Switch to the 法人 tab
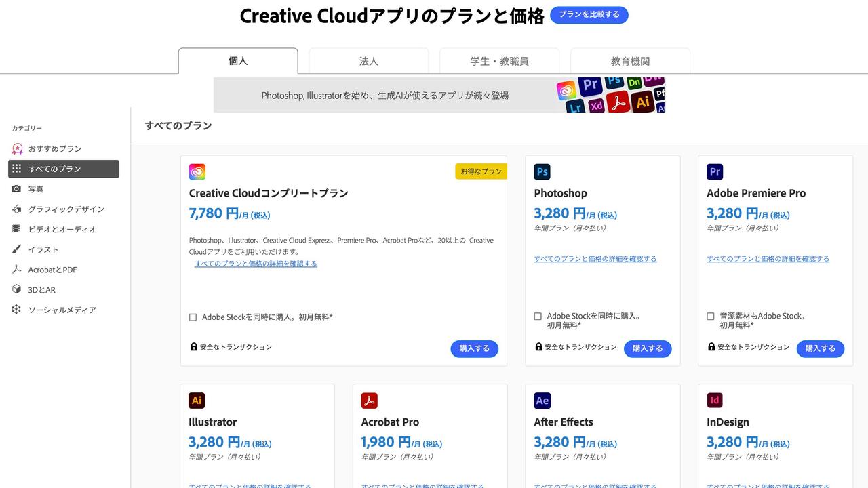Image resolution: width=868 pixels, height=488 pixels. 368,60
